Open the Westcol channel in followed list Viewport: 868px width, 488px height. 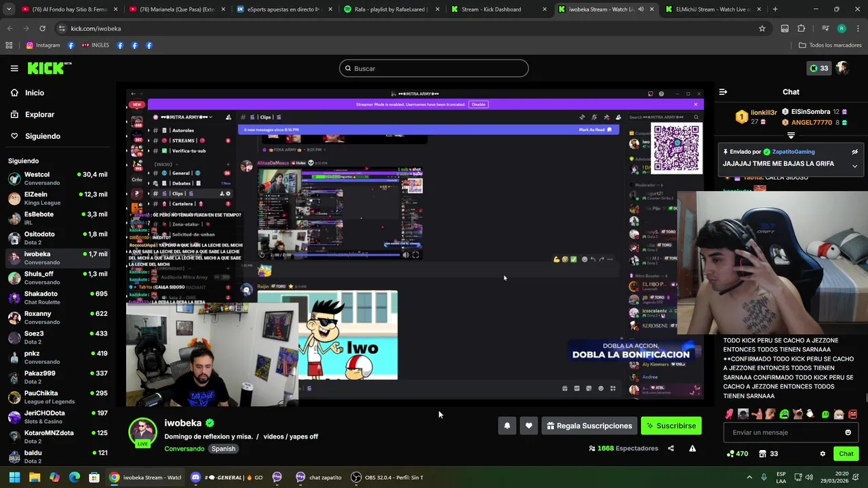tap(58, 178)
